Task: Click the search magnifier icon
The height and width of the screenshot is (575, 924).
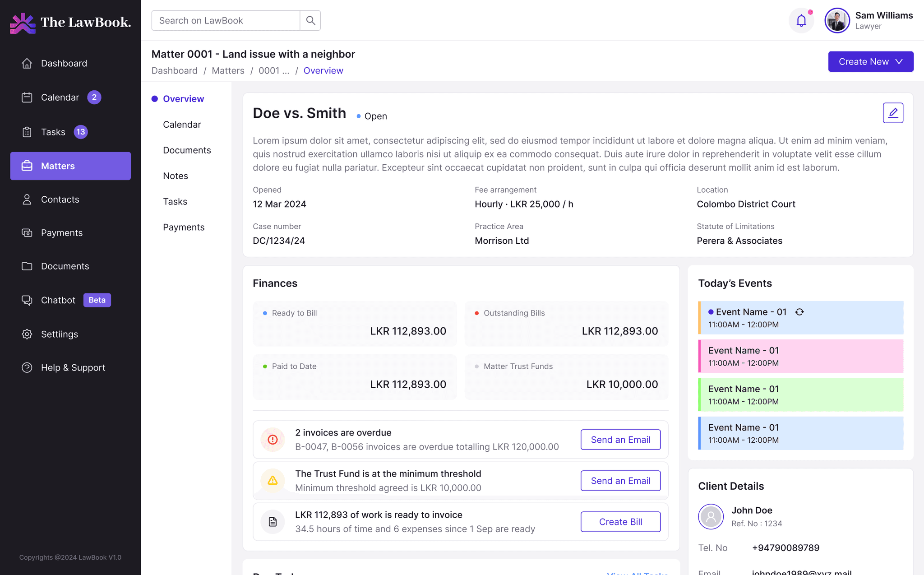Action: click(310, 20)
